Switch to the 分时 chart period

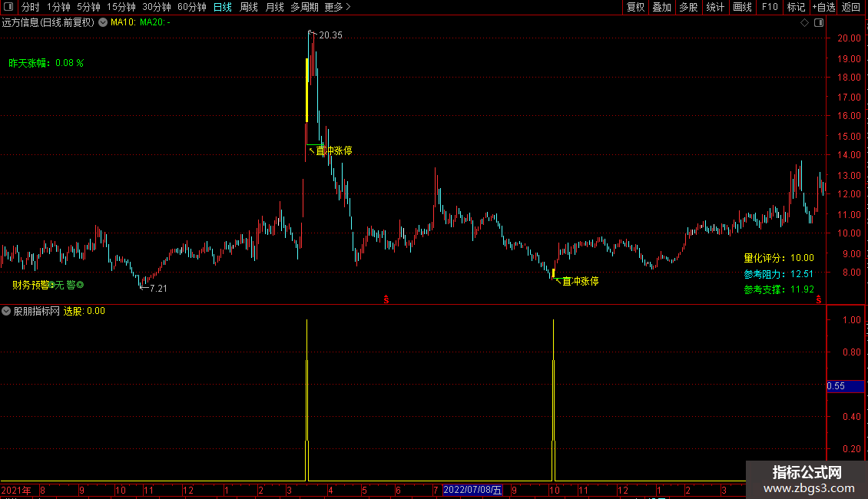click(31, 7)
